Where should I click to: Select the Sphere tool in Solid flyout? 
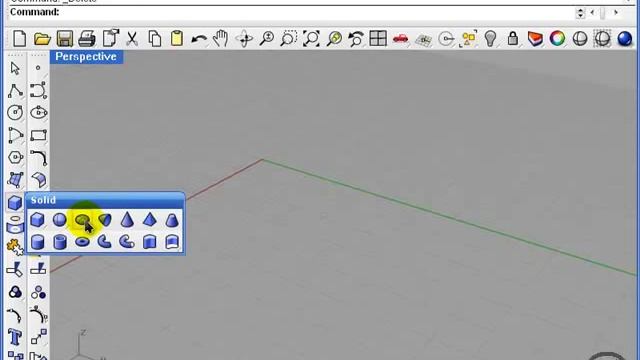click(x=60, y=220)
